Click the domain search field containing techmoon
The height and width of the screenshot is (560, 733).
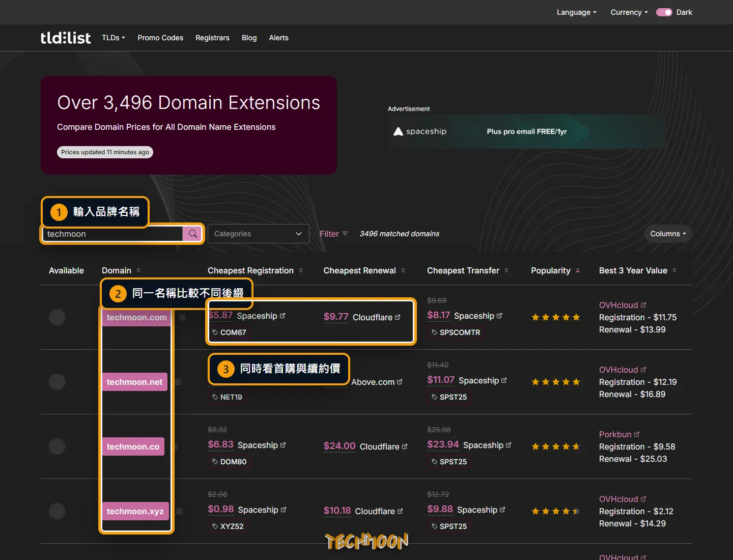pos(112,234)
